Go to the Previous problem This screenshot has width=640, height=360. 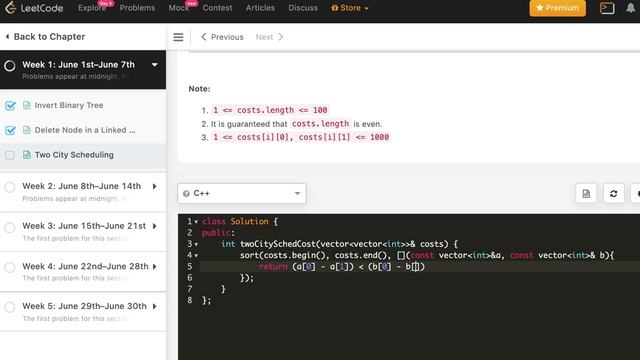tap(222, 37)
